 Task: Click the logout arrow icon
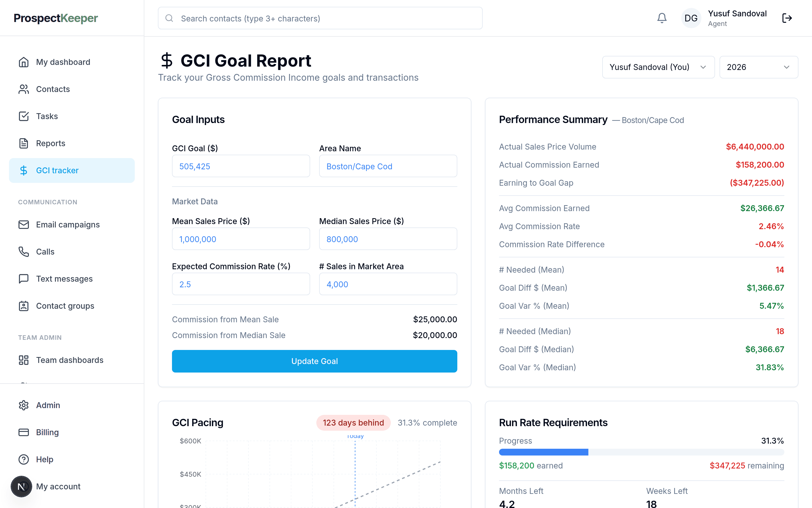pyautogui.click(x=787, y=18)
